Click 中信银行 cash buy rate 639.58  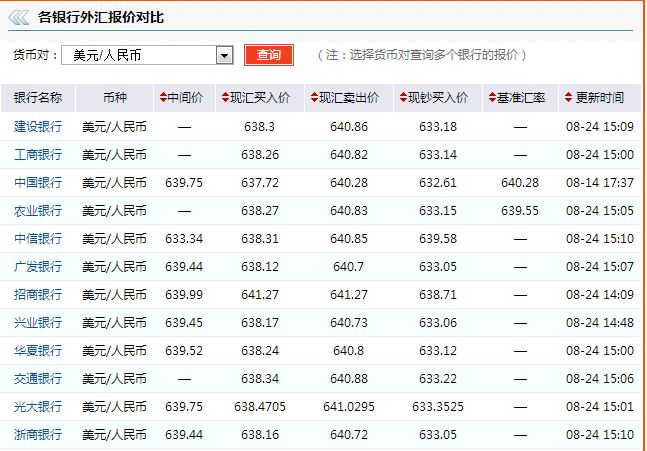[438, 239]
